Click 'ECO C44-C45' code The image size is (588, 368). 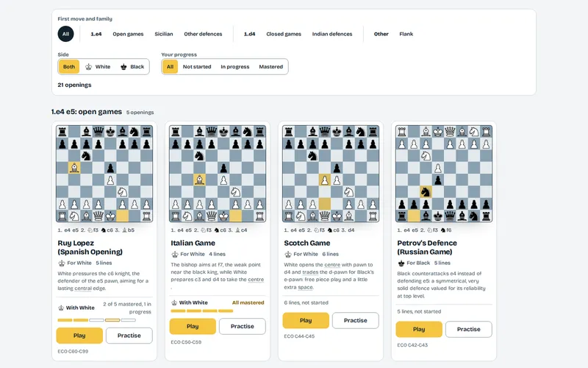(x=299, y=336)
